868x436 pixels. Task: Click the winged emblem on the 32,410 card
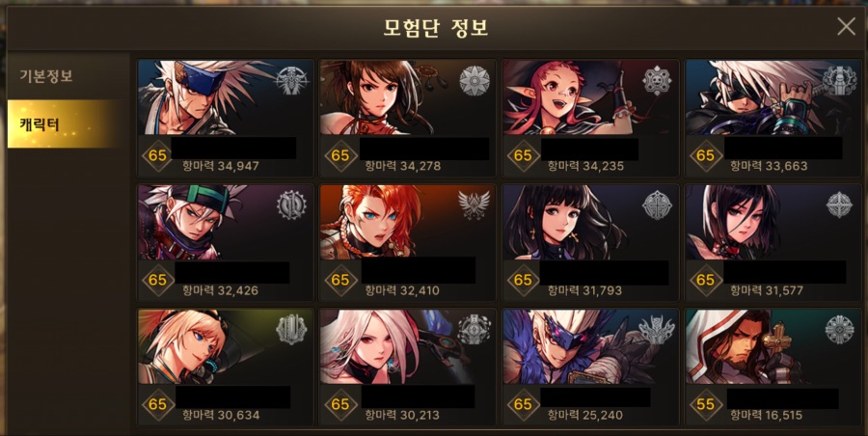(x=475, y=204)
